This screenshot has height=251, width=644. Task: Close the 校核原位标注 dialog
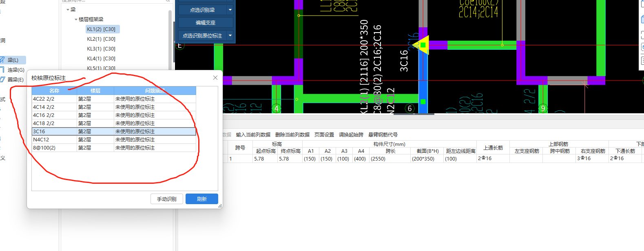[215, 78]
